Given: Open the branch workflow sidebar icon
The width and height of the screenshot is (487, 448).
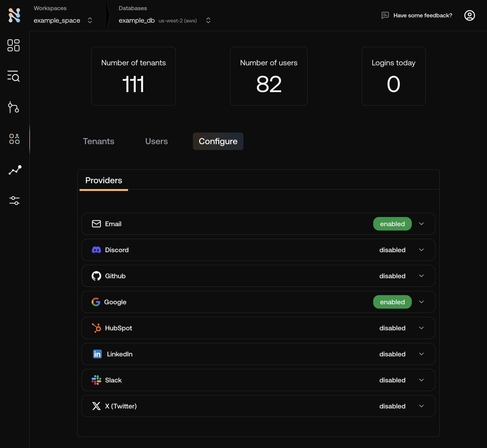Looking at the screenshot, I should click(14, 107).
